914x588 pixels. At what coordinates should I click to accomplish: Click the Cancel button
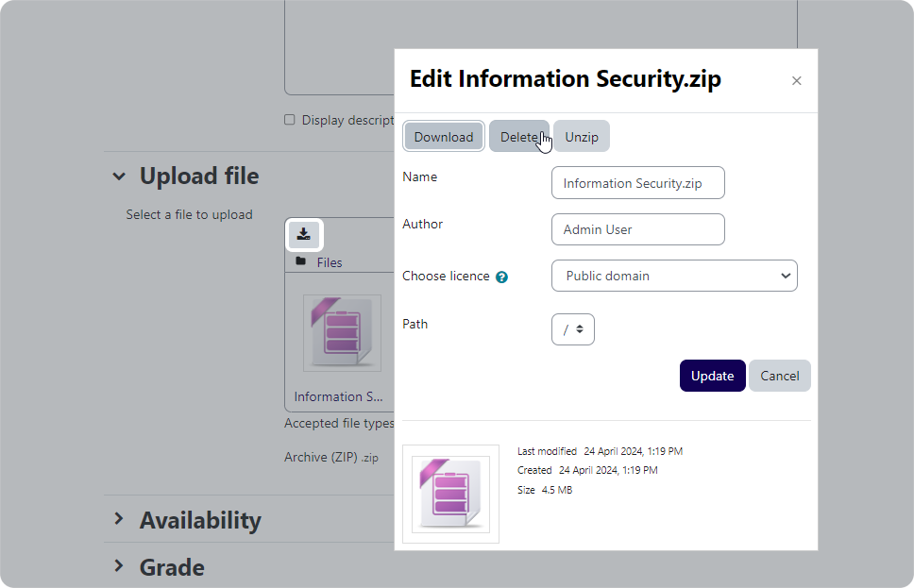(x=779, y=376)
